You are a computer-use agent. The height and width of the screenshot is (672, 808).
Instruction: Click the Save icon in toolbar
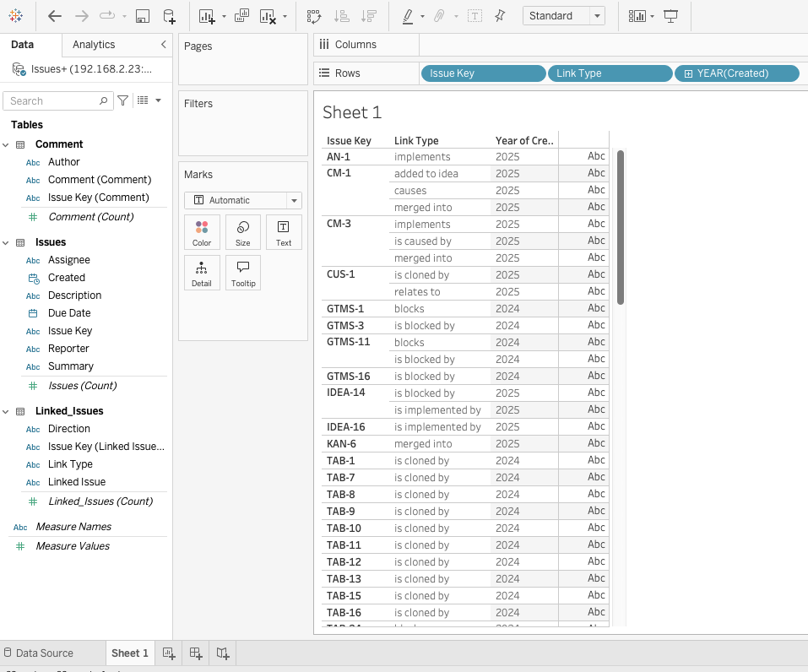click(143, 16)
